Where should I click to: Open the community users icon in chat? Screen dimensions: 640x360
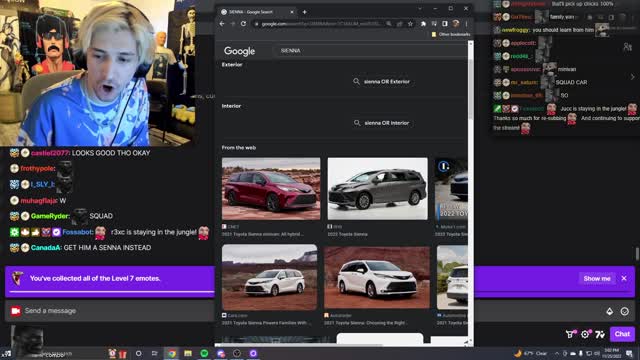(628, 48)
